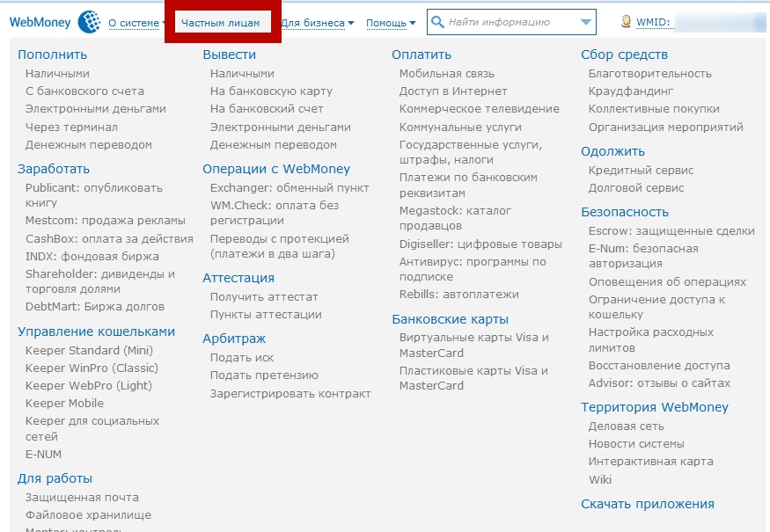This screenshot has width=770, height=532.
Task: Open the 'Пополнить' section heading
Action: [52, 55]
